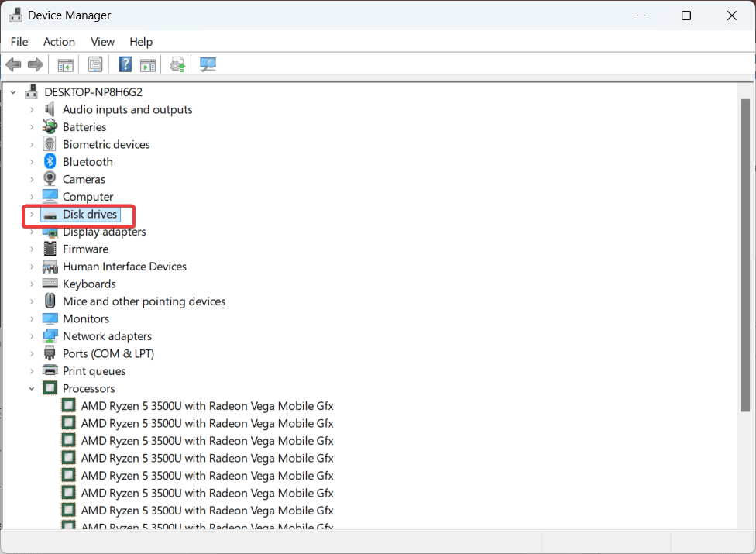Expand the Monitors node chevron
756x554 pixels.
point(32,318)
